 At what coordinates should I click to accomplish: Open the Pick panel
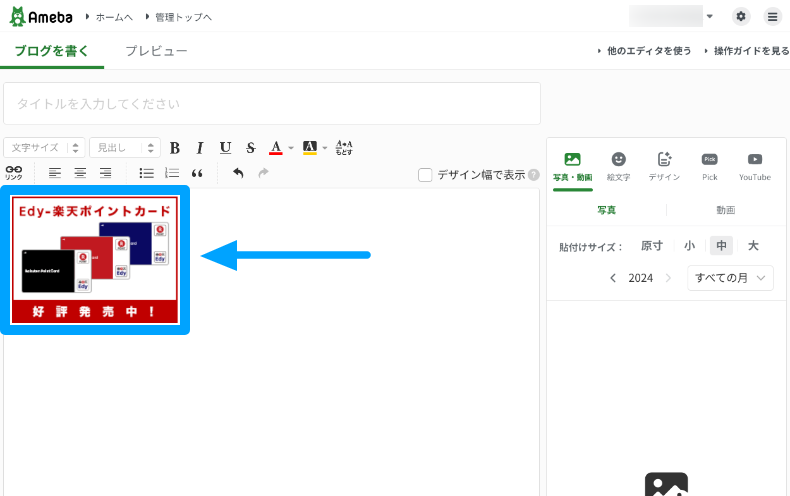click(x=709, y=167)
